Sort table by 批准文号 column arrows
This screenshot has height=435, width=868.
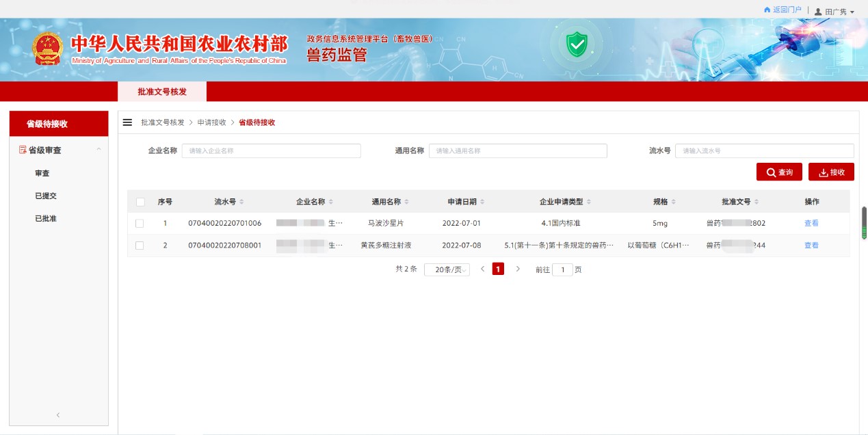point(757,202)
